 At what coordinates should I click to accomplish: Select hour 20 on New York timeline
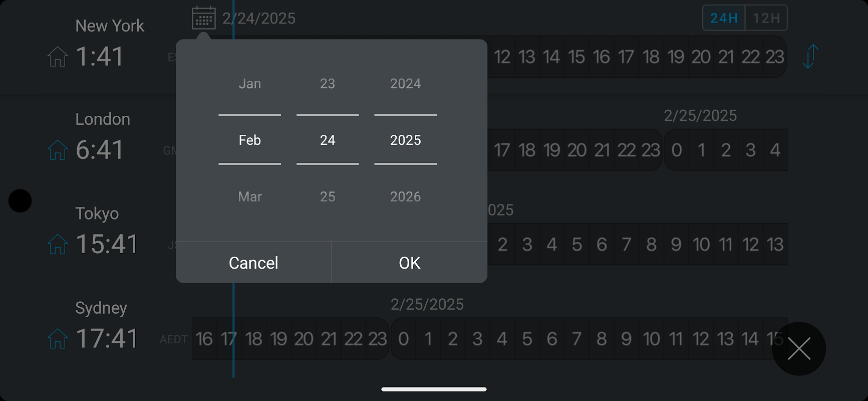pyautogui.click(x=701, y=57)
